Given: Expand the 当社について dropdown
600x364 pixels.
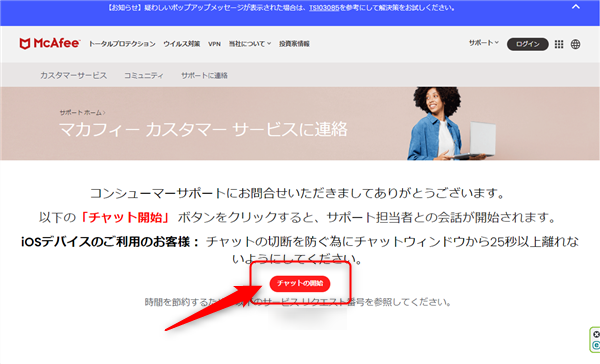Looking at the screenshot, I should (x=250, y=44).
